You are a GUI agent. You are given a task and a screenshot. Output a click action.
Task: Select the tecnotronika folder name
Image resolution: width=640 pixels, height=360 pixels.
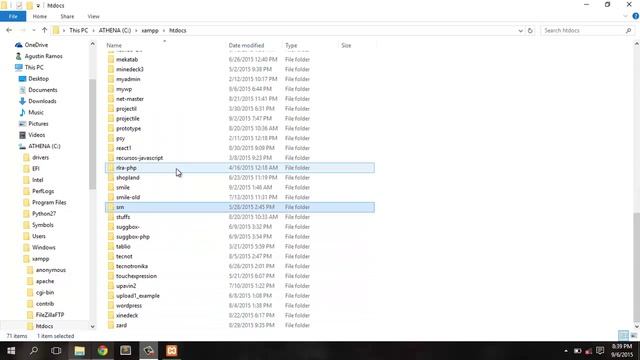pyautogui.click(x=132, y=266)
